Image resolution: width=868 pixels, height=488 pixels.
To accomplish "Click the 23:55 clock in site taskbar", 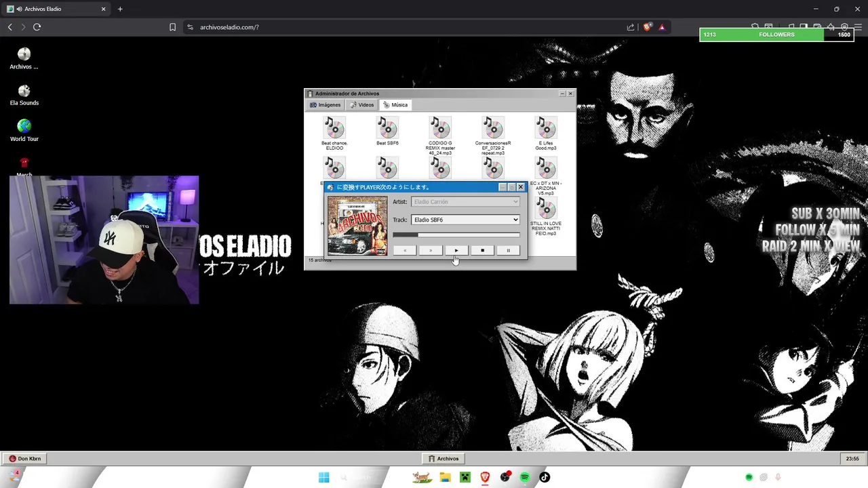I will point(852,458).
